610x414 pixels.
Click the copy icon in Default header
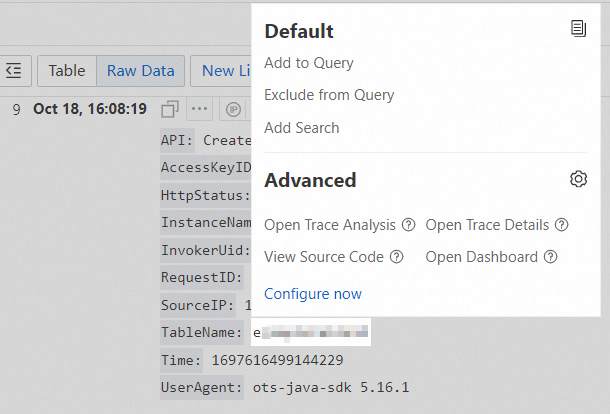(x=578, y=30)
